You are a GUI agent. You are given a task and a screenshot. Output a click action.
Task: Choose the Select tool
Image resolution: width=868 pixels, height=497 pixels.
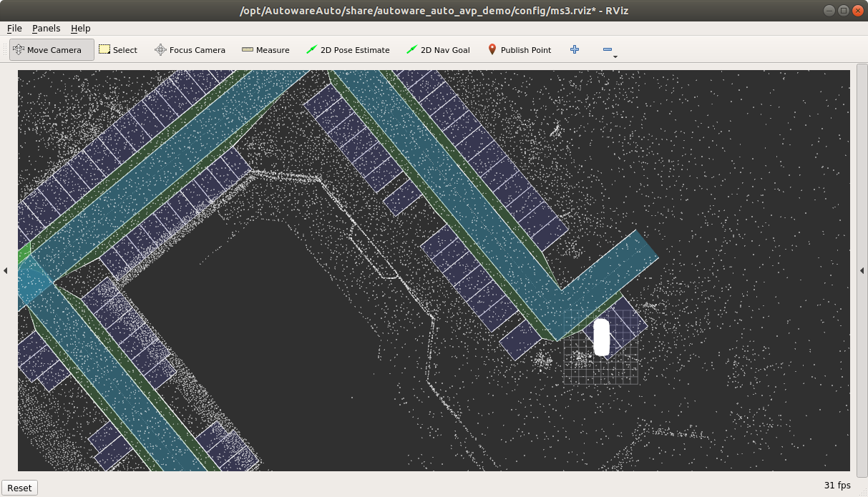[118, 50]
